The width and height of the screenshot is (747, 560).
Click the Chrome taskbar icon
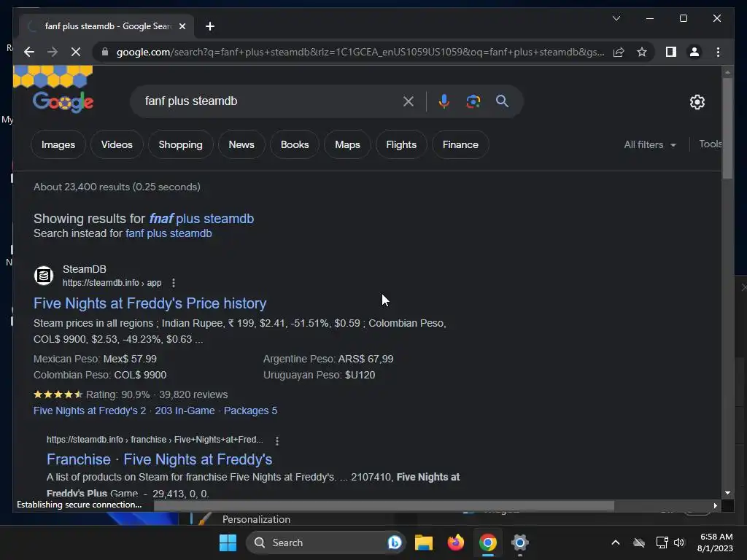[x=488, y=542]
